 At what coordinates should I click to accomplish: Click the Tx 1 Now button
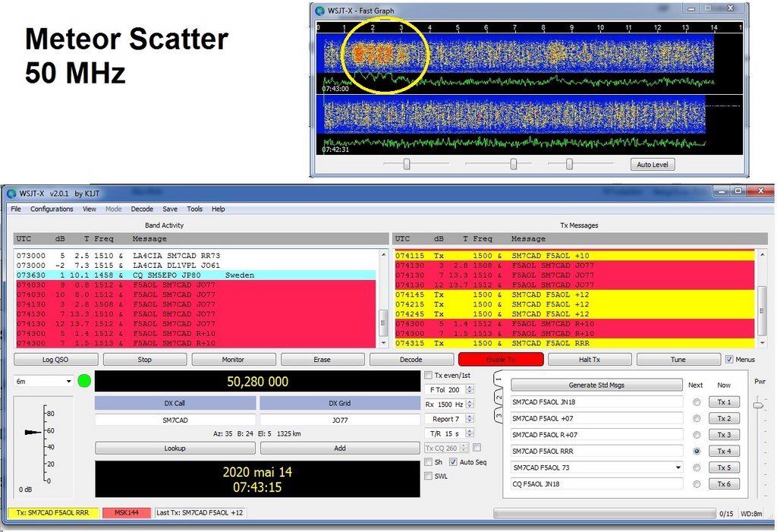[724, 402]
